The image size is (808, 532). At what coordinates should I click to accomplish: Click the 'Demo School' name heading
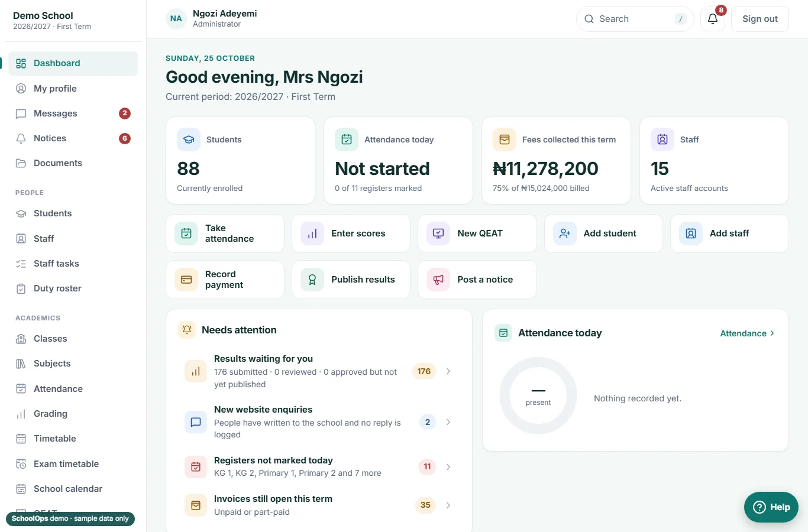pyautogui.click(x=43, y=15)
